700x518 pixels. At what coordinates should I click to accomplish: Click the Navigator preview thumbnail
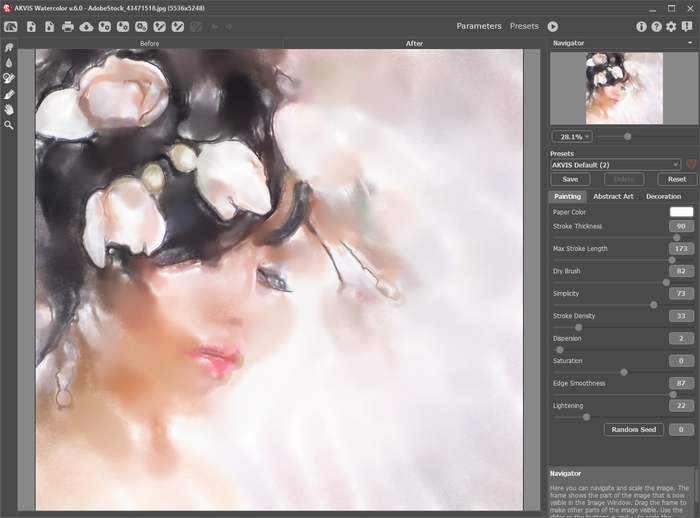click(x=624, y=88)
